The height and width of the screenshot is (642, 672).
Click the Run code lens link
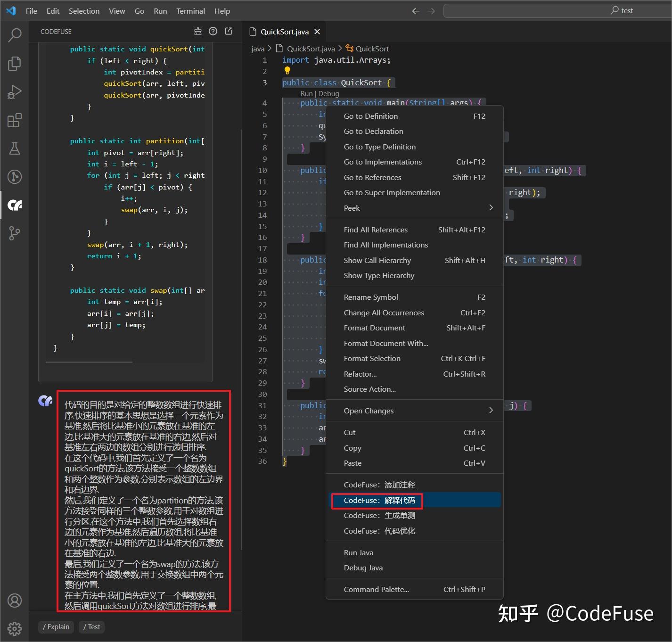coord(306,93)
